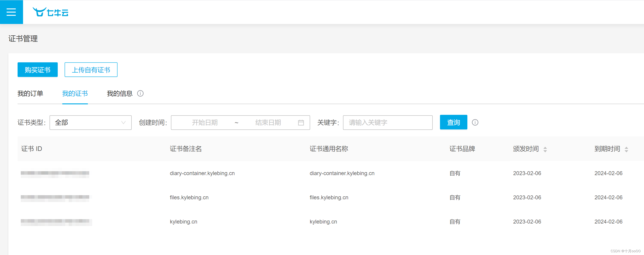The width and height of the screenshot is (644, 255).
Task: Click the 结束日期 end date field
Action: coord(268,123)
